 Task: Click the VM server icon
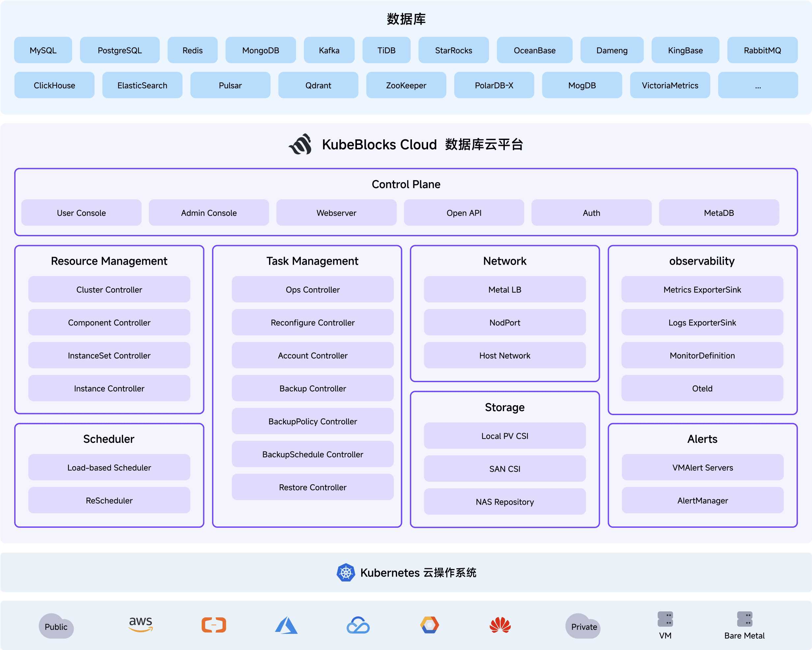click(665, 619)
